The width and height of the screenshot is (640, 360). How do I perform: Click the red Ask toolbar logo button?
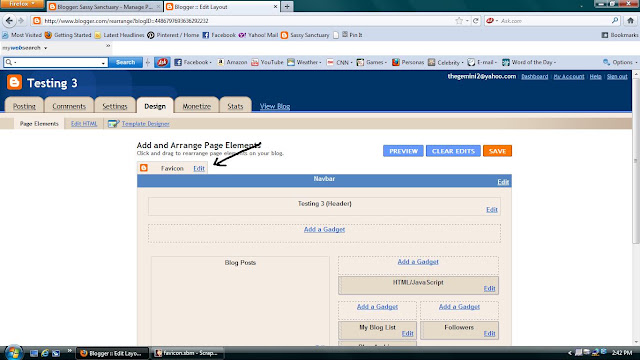point(162,62)
